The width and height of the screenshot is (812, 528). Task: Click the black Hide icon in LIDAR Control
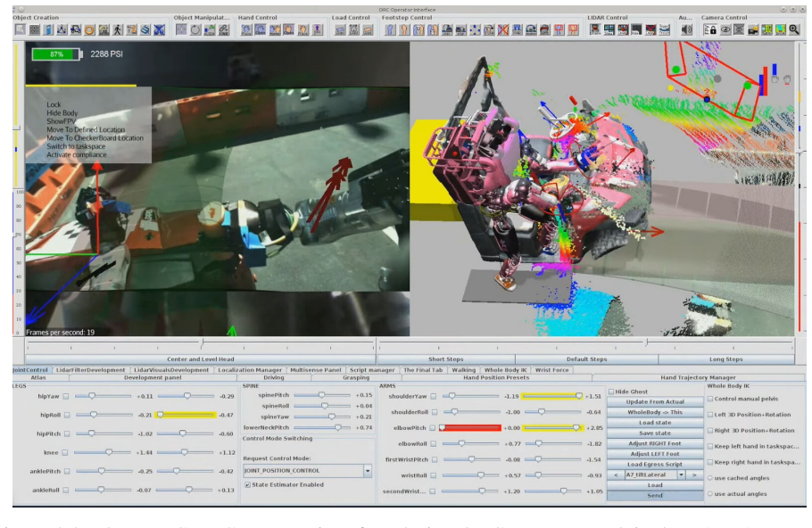(x=636, y=29)
